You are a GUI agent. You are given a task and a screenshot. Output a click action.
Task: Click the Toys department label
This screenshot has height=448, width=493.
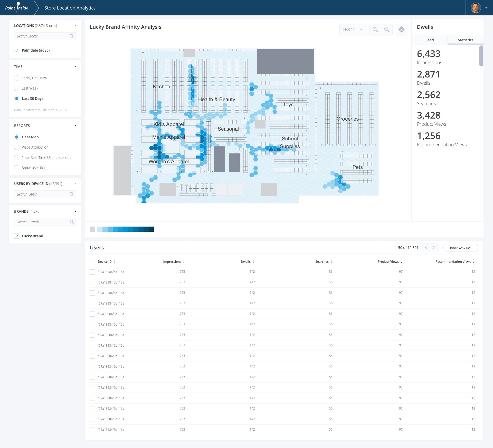288,105
